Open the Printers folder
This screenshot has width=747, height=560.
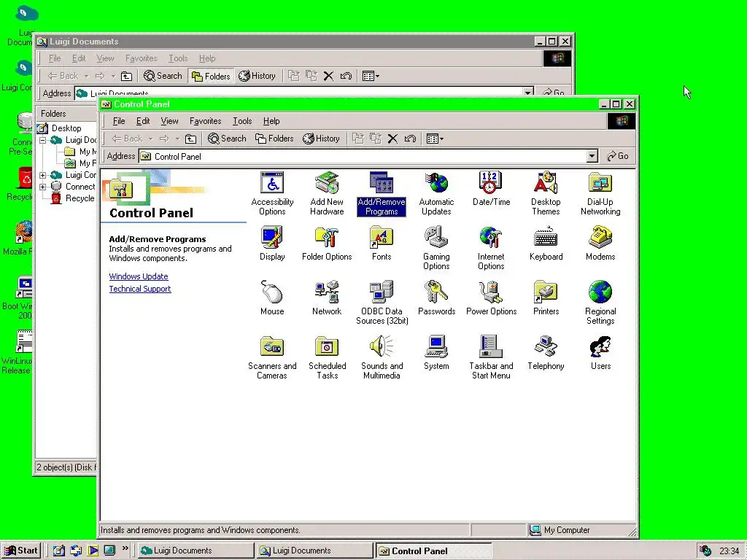(x=546, y=298)
